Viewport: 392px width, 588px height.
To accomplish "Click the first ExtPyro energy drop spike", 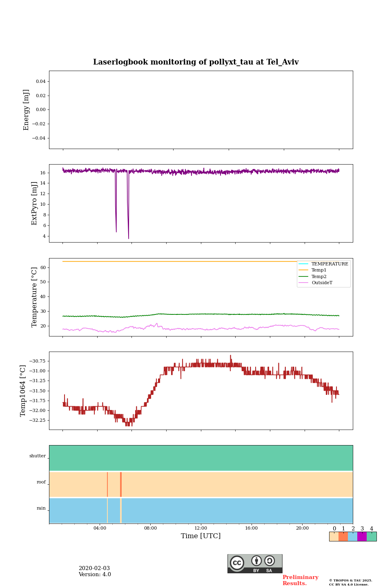I will pyautogui.click(x=116, y=201).
